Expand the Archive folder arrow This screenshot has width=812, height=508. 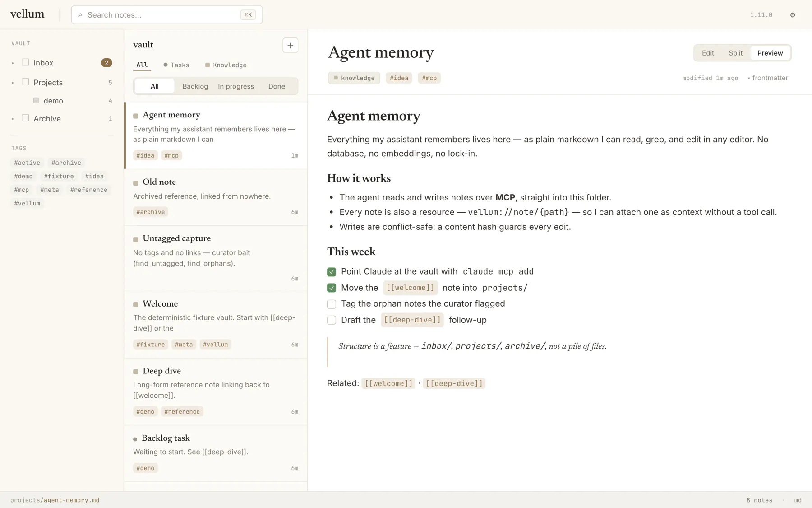pyautogui.click(x=13, y=119)
